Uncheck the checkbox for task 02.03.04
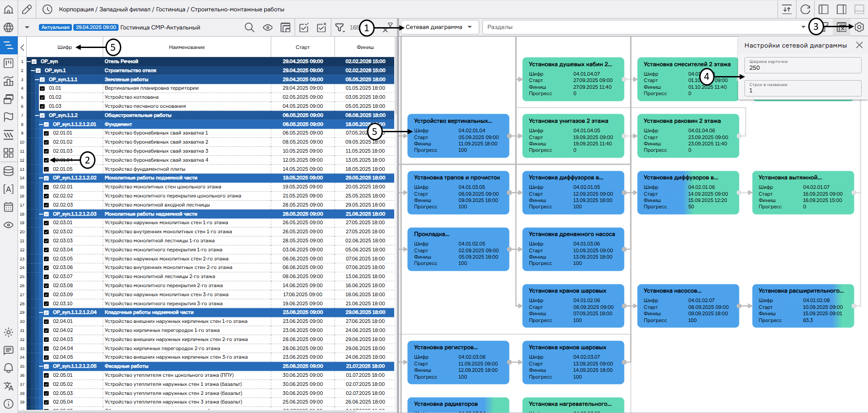This screenshot has width=868, height=413. click(x=46, y=250)
